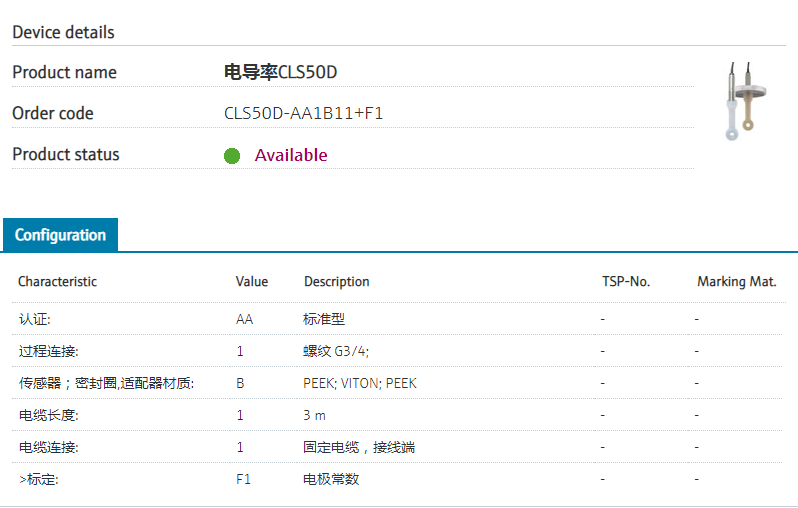Click the TSP-No. column header
798x508 pixels.
626,282
